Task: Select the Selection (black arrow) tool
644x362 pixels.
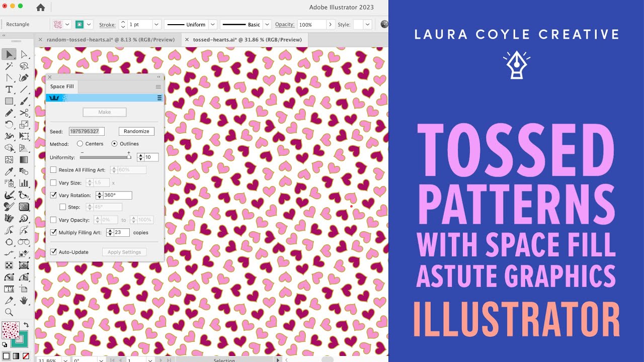Action: [x=9, y=54]
